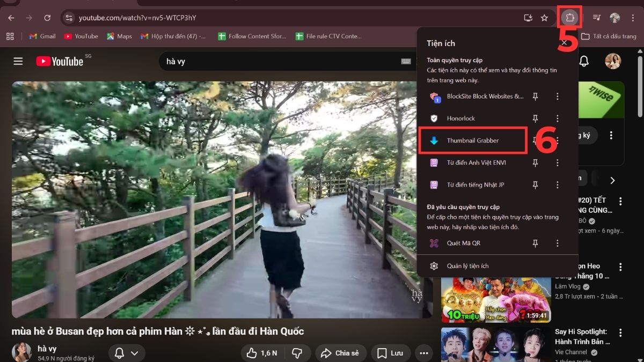Pin the Honorlock extension to toolbar

[535, 118]
